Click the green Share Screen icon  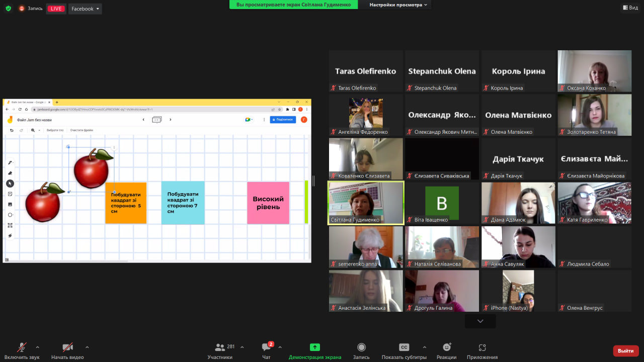coord(314,347)
